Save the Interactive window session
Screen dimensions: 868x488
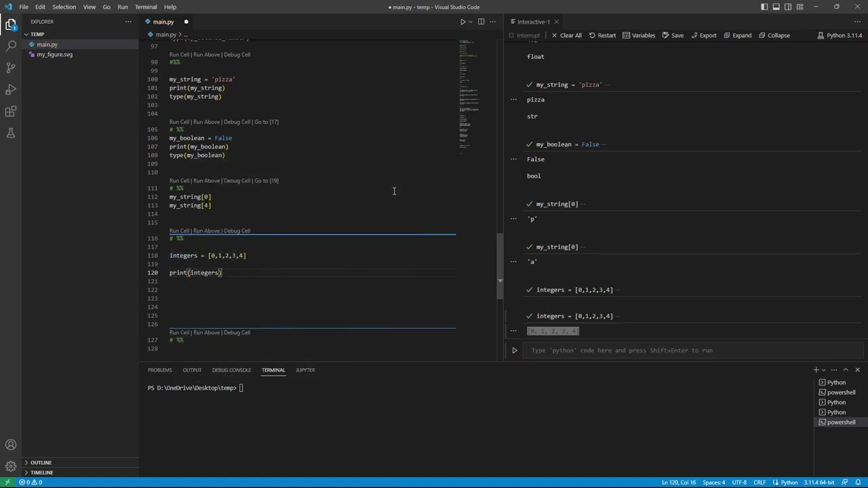tap(673, 35)
